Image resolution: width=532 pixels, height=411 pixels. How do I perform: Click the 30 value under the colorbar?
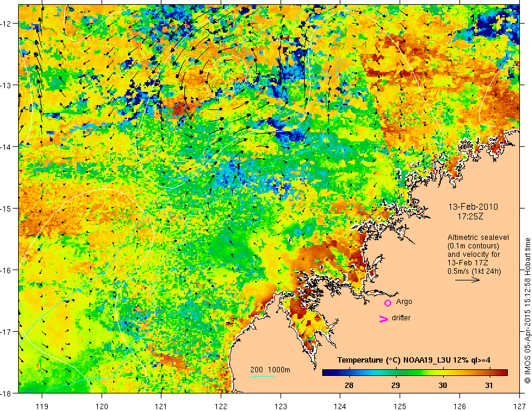tap(442, 385)
